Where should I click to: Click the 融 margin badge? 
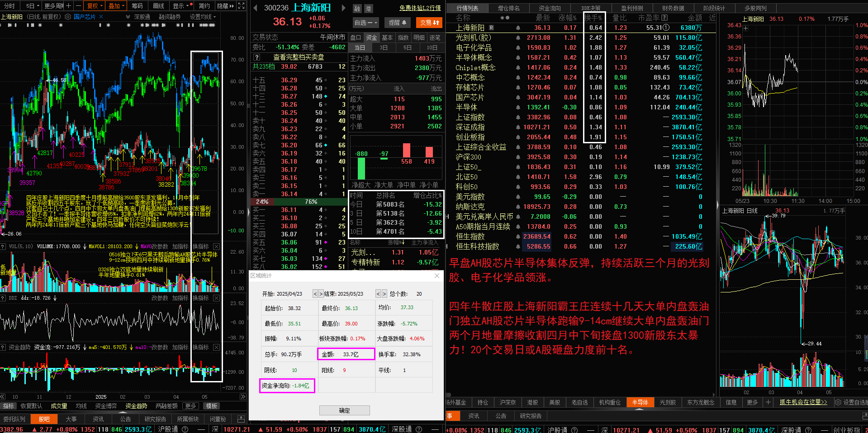[357, 8]
